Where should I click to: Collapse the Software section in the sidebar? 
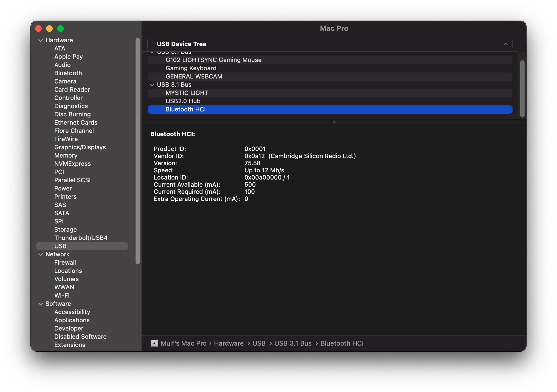(41, 304)
